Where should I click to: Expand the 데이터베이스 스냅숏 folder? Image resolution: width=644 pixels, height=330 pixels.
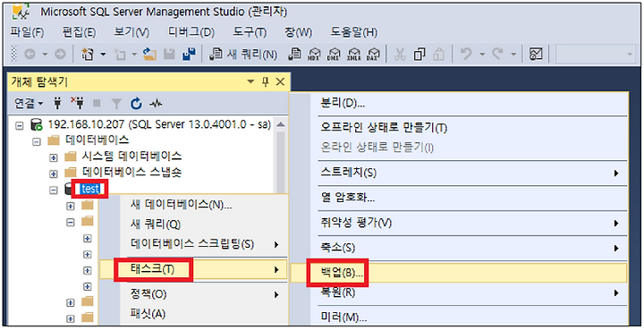(x=54, y=173)
